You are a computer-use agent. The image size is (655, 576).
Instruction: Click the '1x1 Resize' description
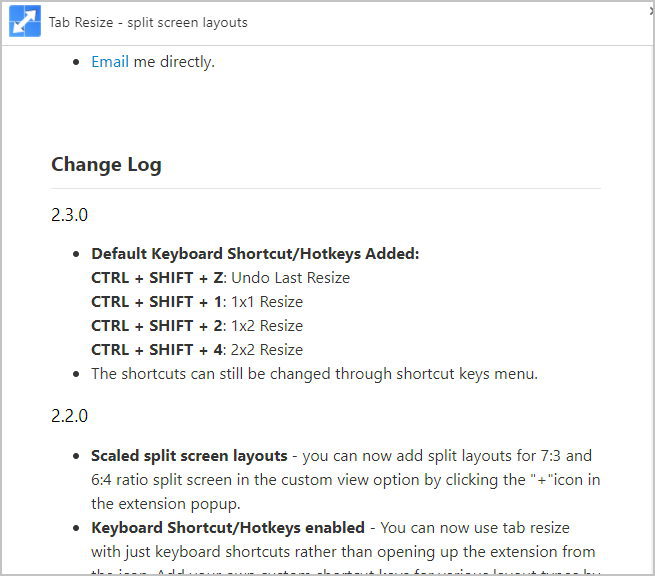[267, 302]
